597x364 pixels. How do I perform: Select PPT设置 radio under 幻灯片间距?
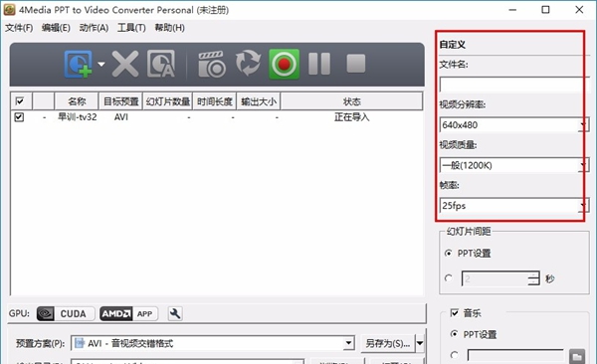point(449,253)
